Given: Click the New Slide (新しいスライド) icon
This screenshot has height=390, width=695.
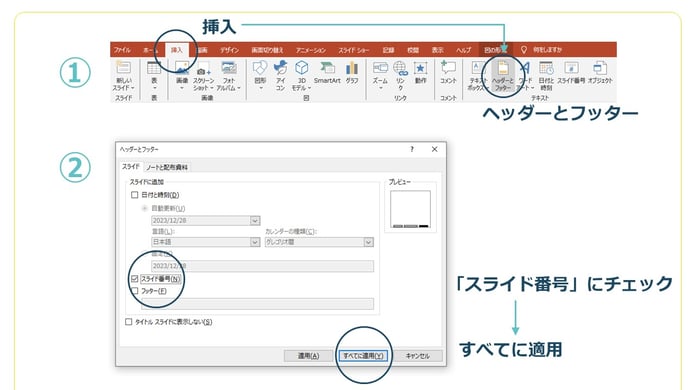Looking at the screenshot, I should click(124, 68).
